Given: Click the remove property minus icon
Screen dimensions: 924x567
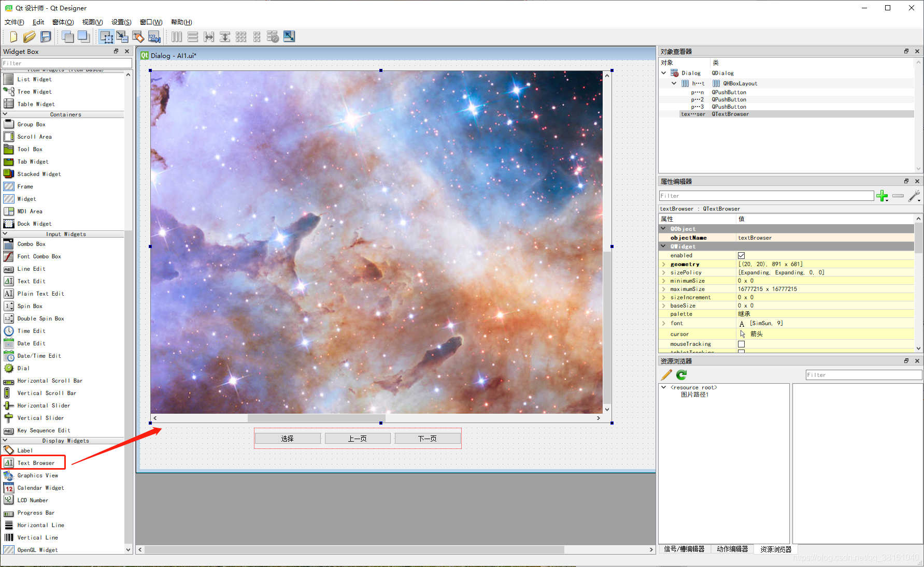Looking at the screenshot, I should click(898, 196).
